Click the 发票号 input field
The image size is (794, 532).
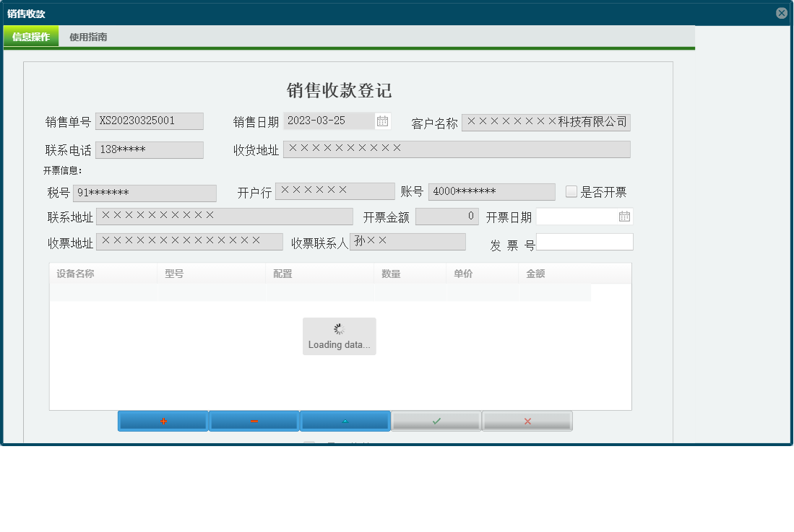(x=585, y=241)
